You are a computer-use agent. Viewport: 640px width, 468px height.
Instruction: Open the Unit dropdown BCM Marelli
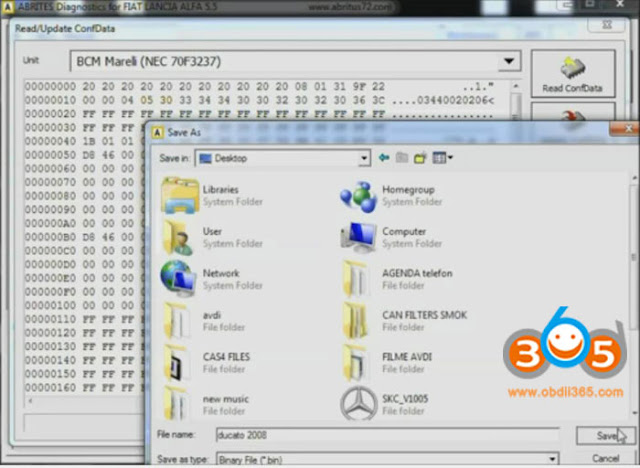[x=509, y=61]
